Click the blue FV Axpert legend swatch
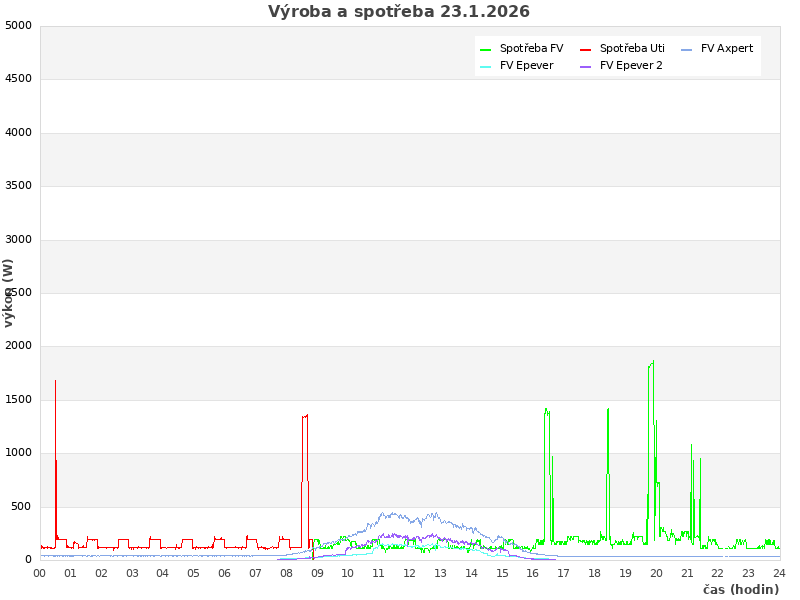Screen dimensions: 800x600 click(x=686, y=49)
